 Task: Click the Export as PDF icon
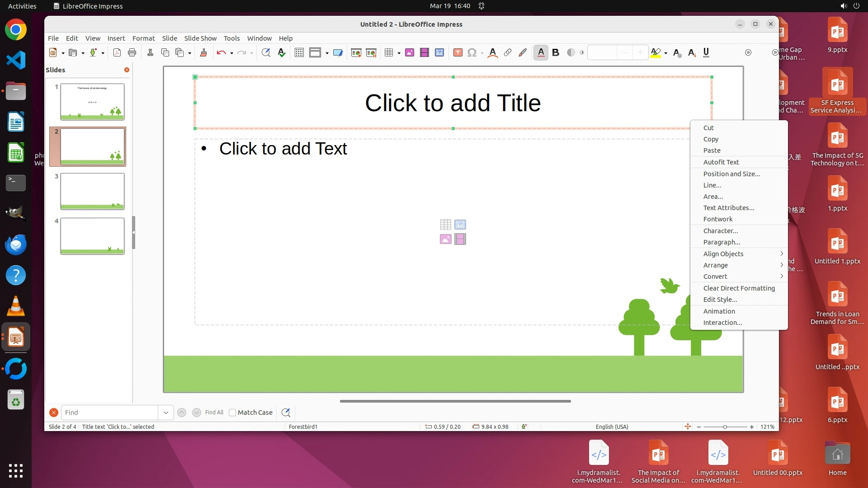[x=117, y=53]
